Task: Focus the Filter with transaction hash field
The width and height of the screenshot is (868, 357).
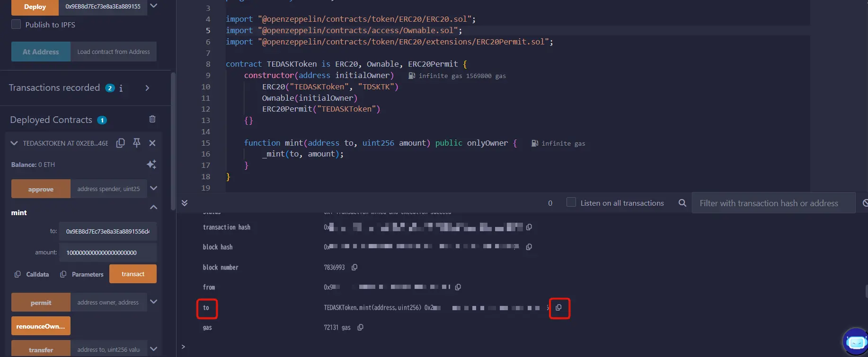Action: pos(773,203)
